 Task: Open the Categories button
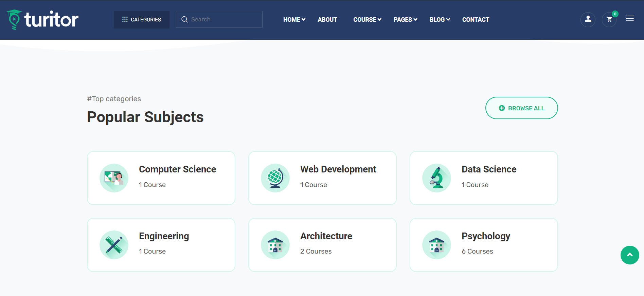click(x=142, y=20)
